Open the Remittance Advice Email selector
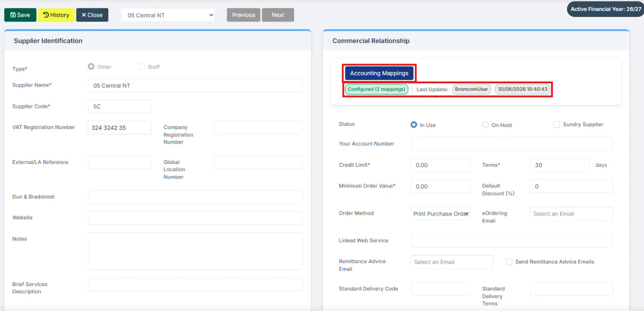The height and width of the screenshot is (311, 644). tap(452, 262)
